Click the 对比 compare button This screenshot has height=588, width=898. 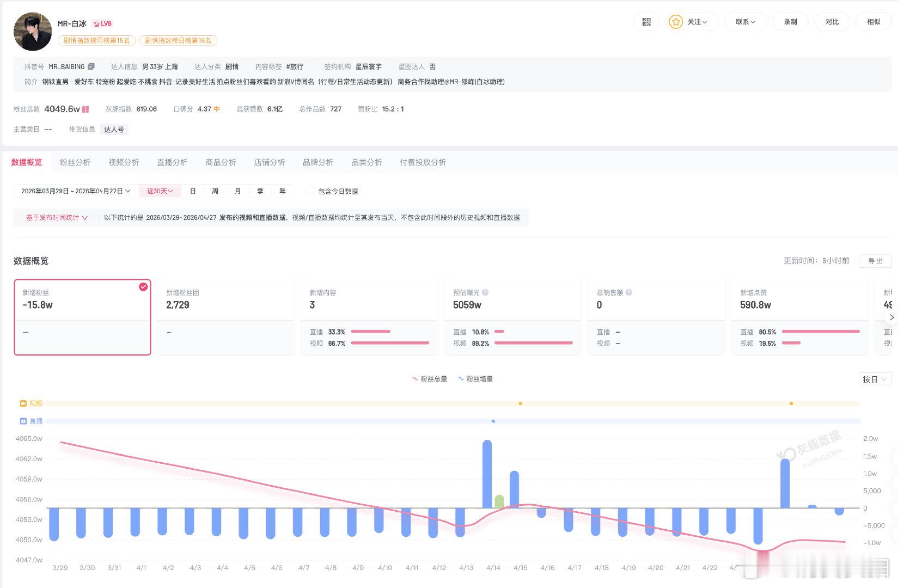point(832,22)
